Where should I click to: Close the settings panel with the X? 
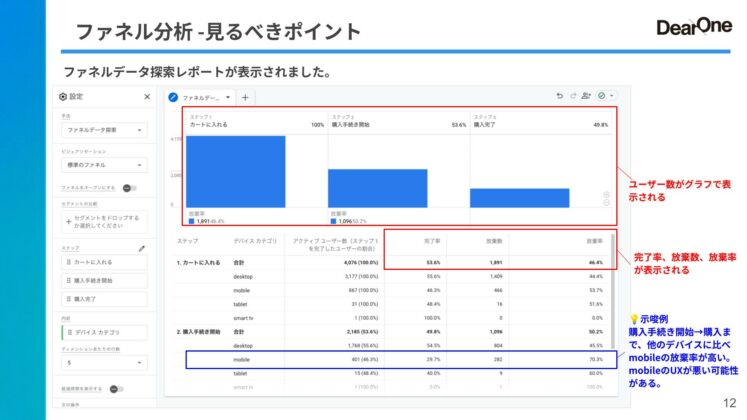[x=147, y=97]
